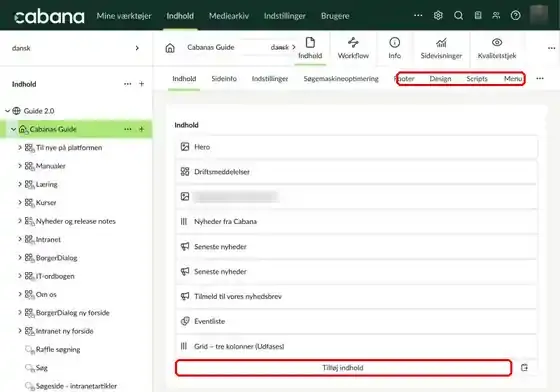The height and width of the screenshot is (392, 560).
Task: Open the Hero content block
Action: click(356, 147)
